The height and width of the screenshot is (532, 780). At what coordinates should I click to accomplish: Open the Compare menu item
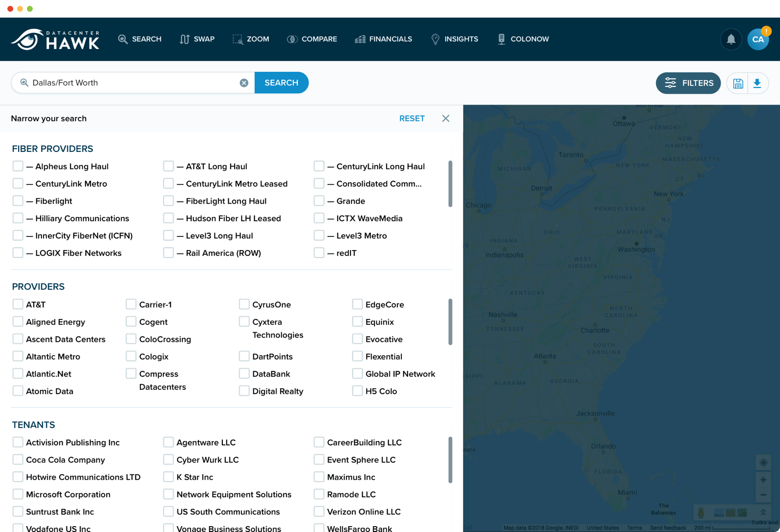pos(312,39)
